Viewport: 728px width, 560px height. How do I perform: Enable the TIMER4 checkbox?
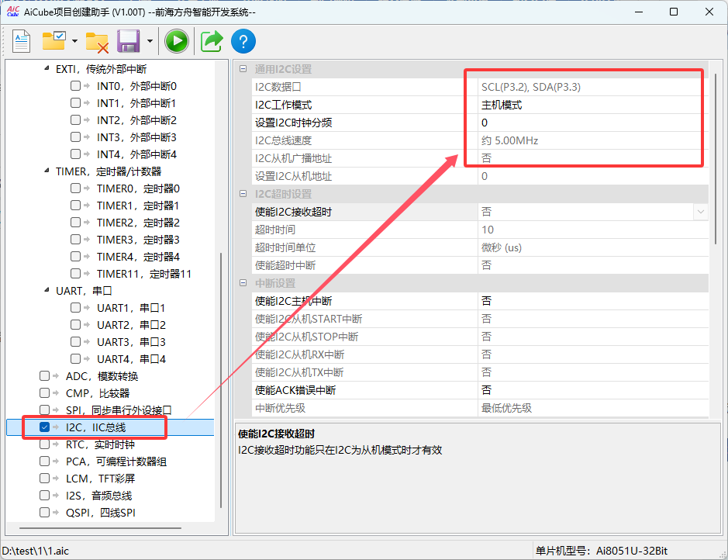click(x=75, y=256)
